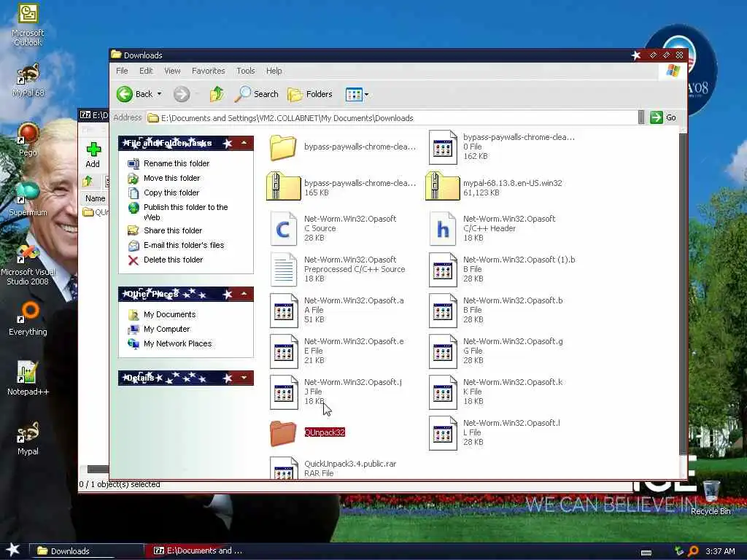Select Net-Worm.Win32.Opasoft.g file
Image resolution: width=747 pixels, height=560 pixels.
(x=443, y=351)
